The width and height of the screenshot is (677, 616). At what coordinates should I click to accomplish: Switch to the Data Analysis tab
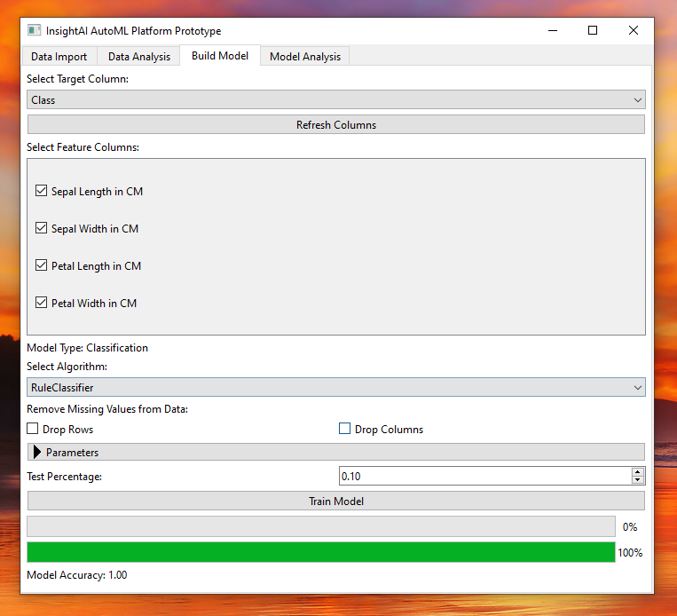click(139, 57)
